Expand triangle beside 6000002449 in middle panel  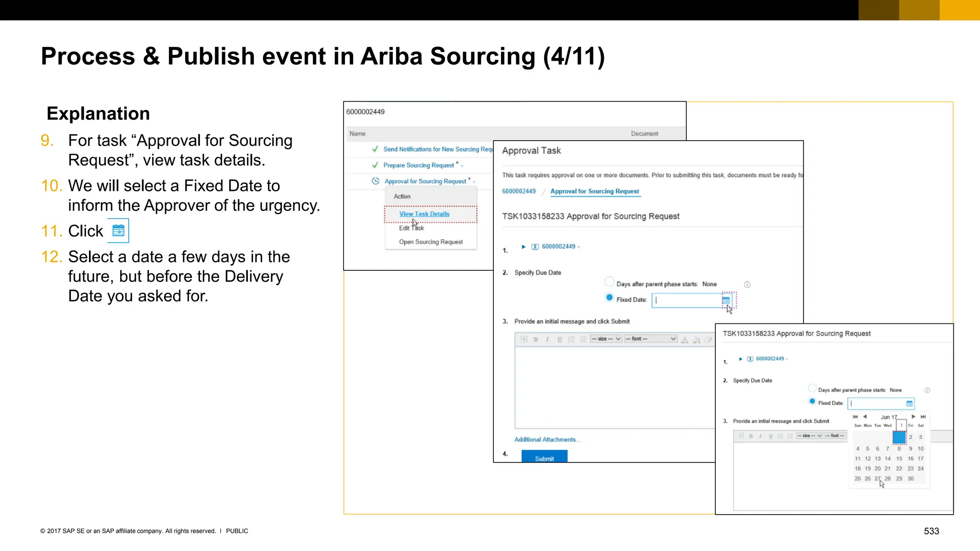click(x=523, y=247)
